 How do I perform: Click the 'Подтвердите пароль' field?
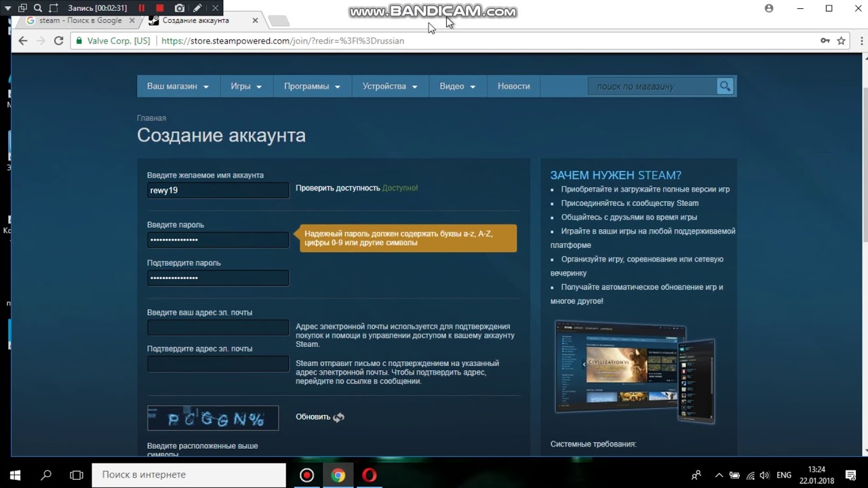pyautogui.click(x=218, y=278)
